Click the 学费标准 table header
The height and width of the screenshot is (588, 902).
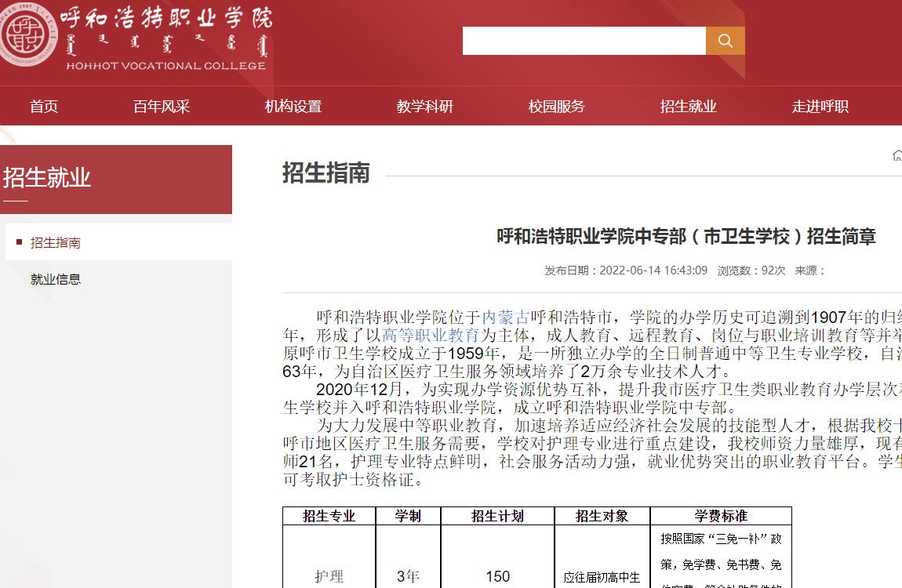(721, 516)
